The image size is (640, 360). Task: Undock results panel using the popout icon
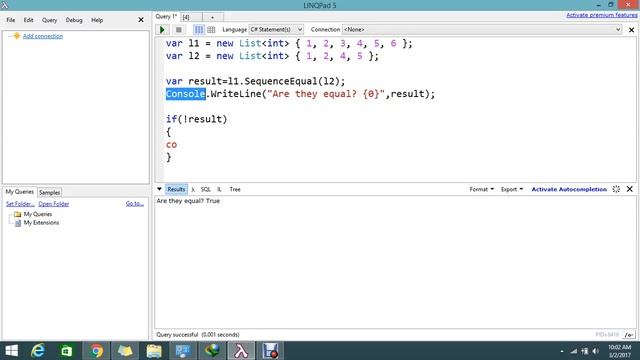point(616,189)
